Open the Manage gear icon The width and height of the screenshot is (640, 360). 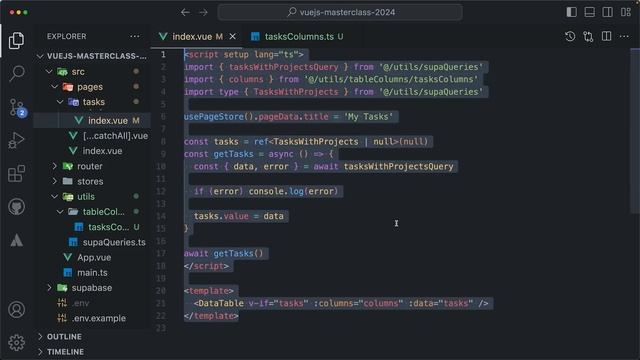(x=16, y=342)
